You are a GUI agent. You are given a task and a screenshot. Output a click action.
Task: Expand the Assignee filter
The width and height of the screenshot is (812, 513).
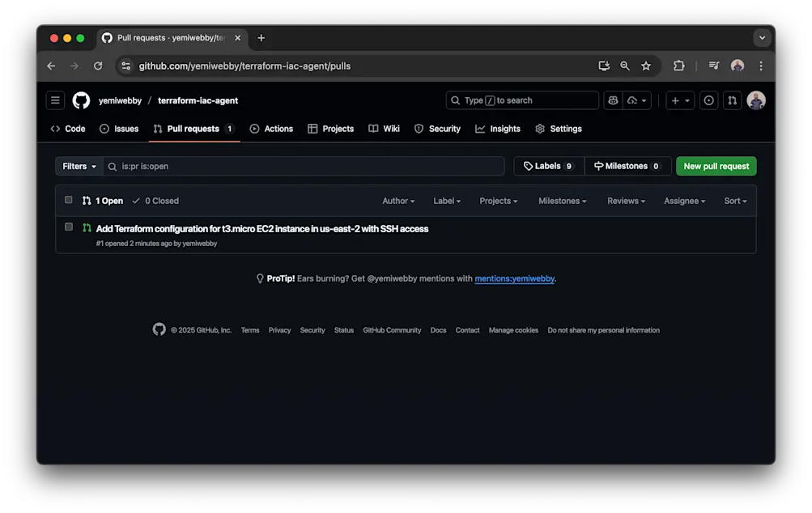pyautogui.click(x=685, y=201)
